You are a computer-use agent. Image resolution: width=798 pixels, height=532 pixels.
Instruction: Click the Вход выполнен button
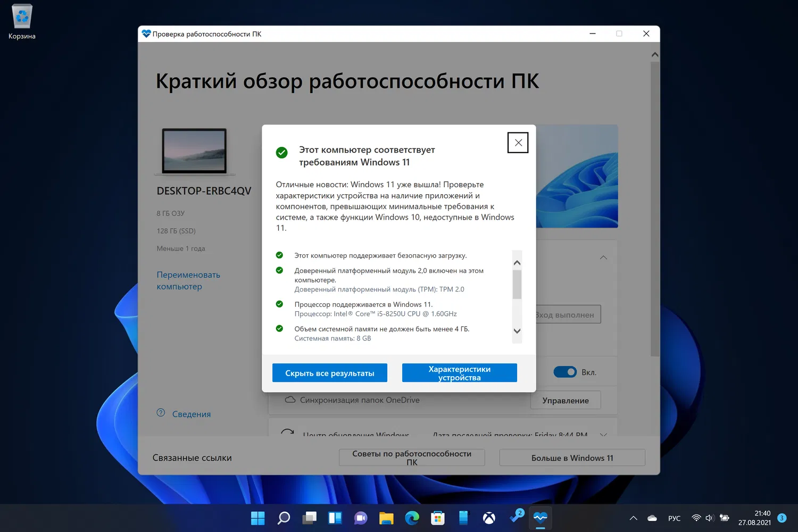tap(568, 314)
